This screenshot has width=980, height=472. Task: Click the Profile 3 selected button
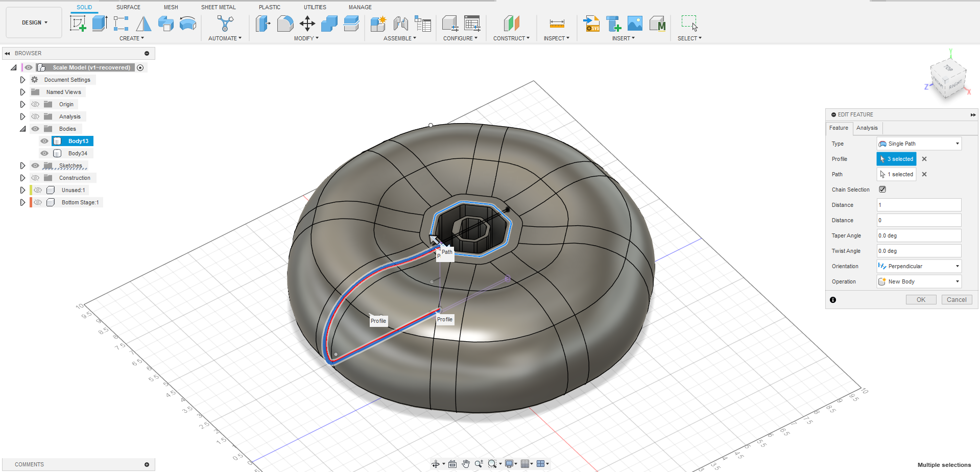pyautogui.click(x=896, y=159)
